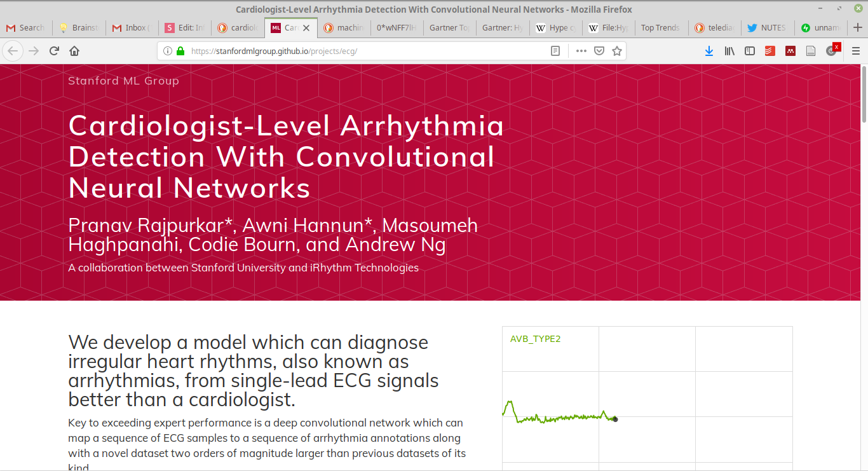Open the extension with red x badge
The height and width of the screenshot is (471, 868).
[832, 50]
